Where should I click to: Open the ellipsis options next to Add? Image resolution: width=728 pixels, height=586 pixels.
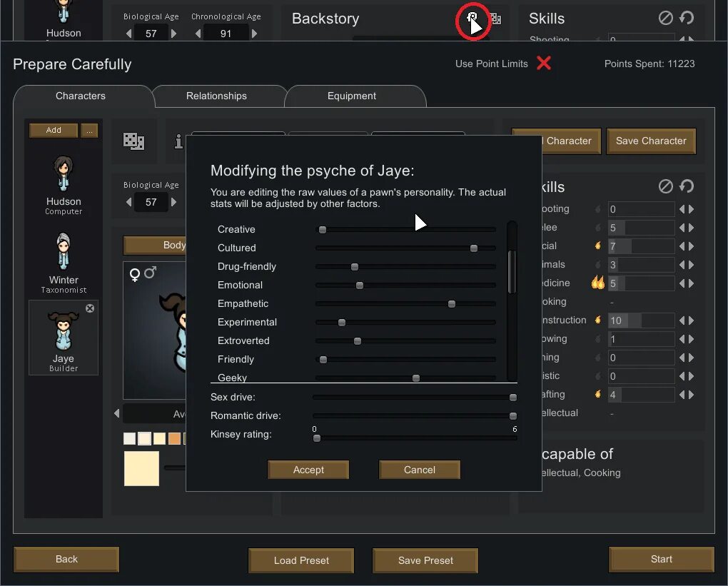coord(89,131)
